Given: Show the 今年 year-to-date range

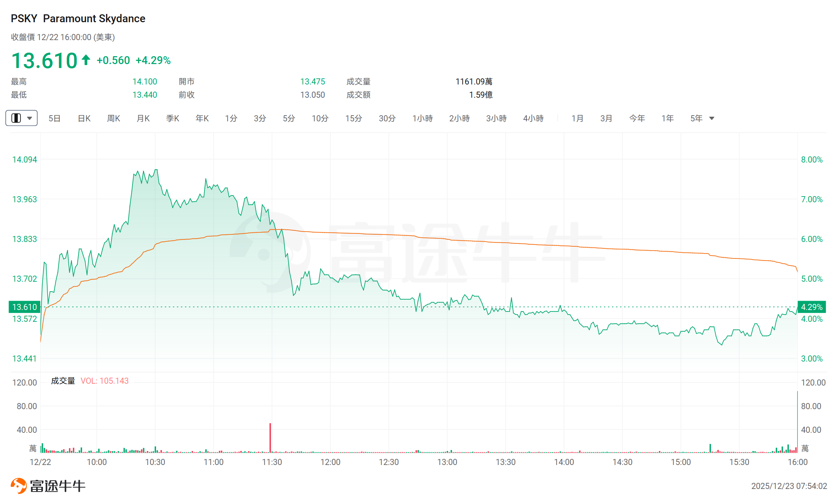Looking at the screenshot, I should click(x=637, y=118).
